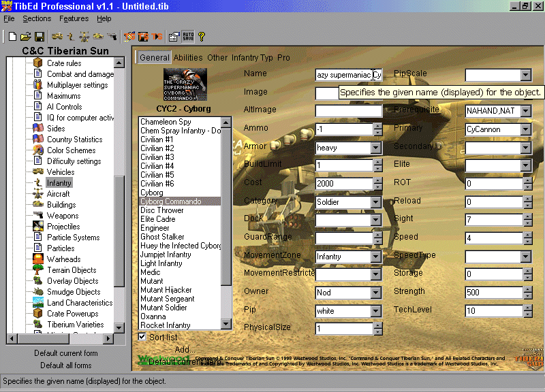Open the buildings editor via toolbar icon

(98, 37)
